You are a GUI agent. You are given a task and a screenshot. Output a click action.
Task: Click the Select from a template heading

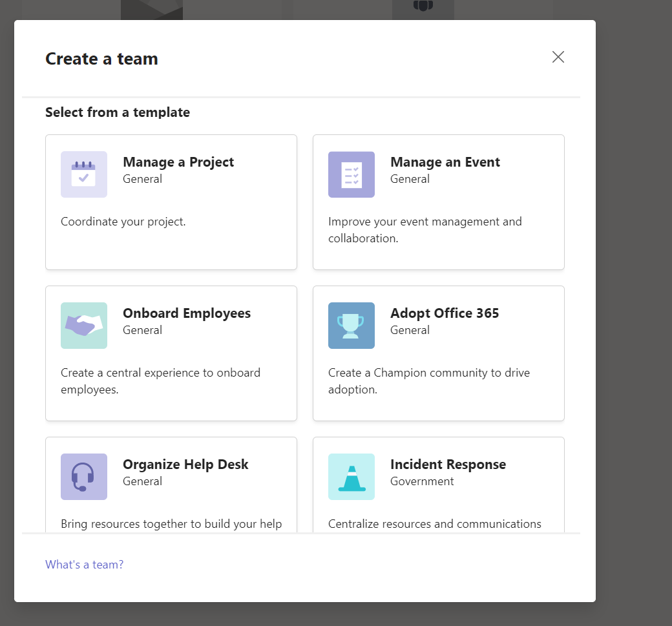pos(117,112)
